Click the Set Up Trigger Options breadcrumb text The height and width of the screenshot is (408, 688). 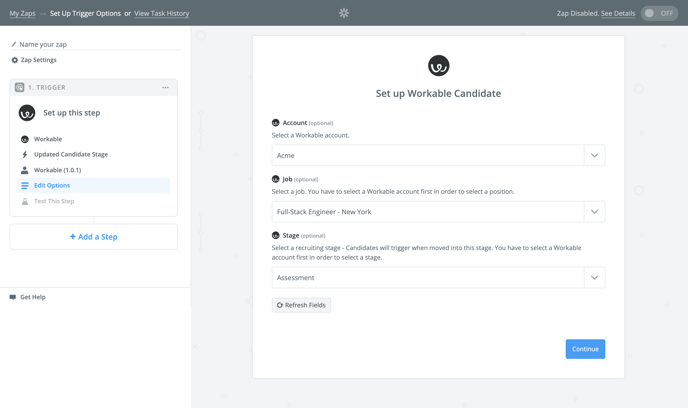pos(85,13)
